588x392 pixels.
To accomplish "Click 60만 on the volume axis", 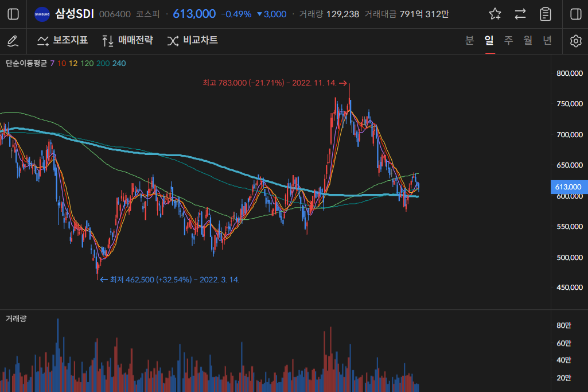I will point(564,343).
